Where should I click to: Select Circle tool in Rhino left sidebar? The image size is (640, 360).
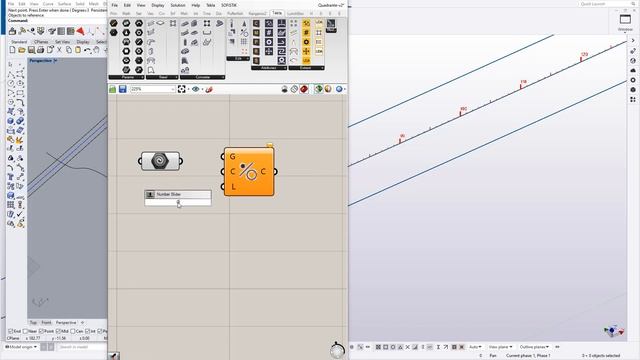[11, 83]
